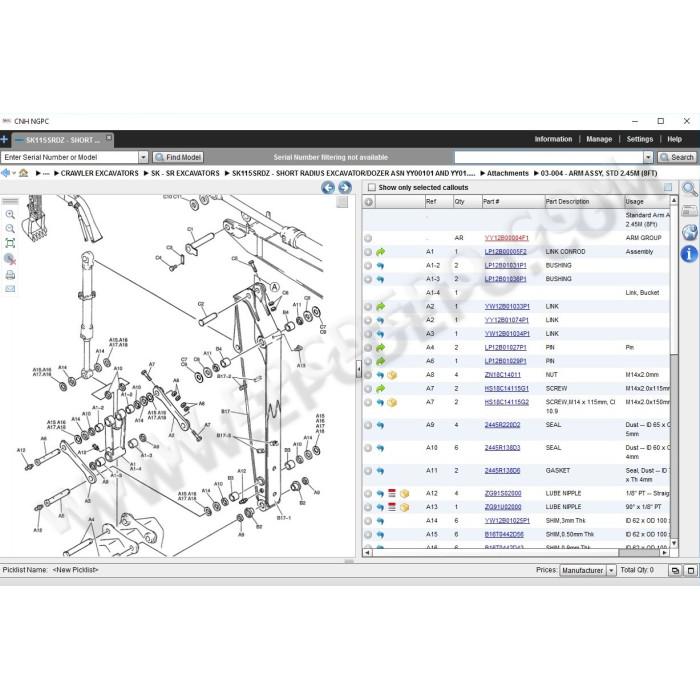Viewport: 700px width, 700px height.
Task: Select the round button for A6 PIN
Action: 368,361
